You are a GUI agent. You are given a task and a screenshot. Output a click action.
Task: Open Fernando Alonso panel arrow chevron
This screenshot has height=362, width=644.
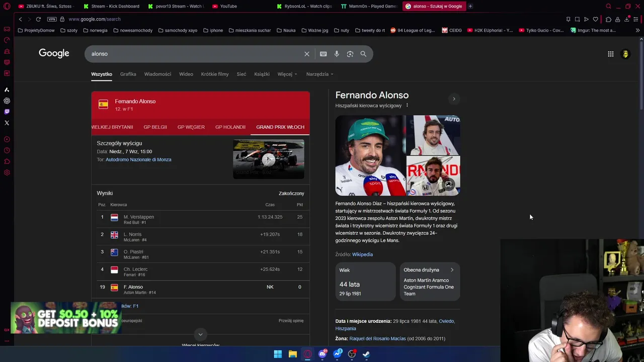tap(454, 99)
